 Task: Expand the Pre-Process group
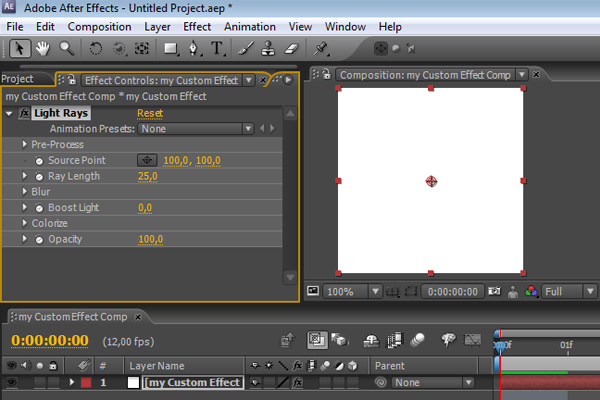(25, 144)
